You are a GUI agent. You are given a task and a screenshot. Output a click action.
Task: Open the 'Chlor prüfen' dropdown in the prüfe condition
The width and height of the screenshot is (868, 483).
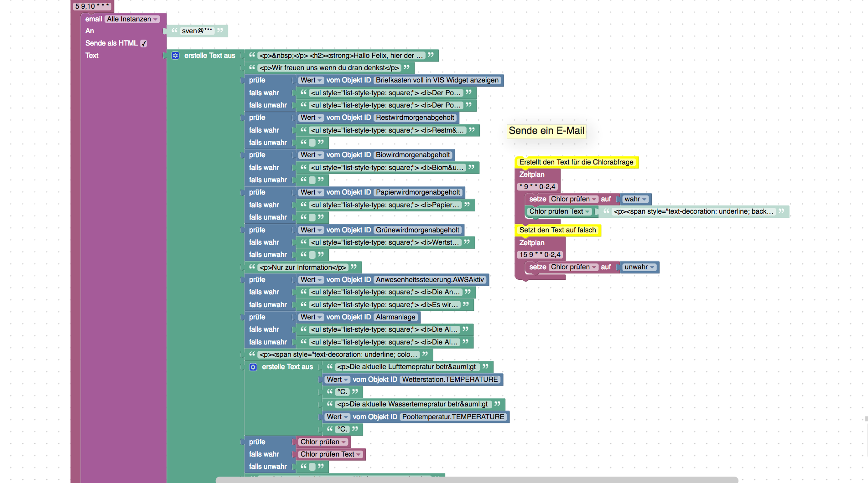(323, 442)
